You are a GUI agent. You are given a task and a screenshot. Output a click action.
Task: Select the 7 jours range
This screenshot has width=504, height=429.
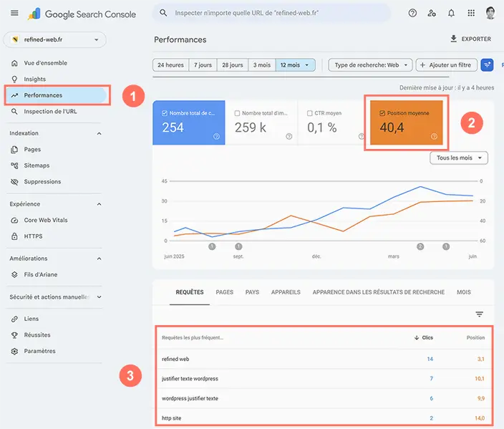[x=203, y=65]
